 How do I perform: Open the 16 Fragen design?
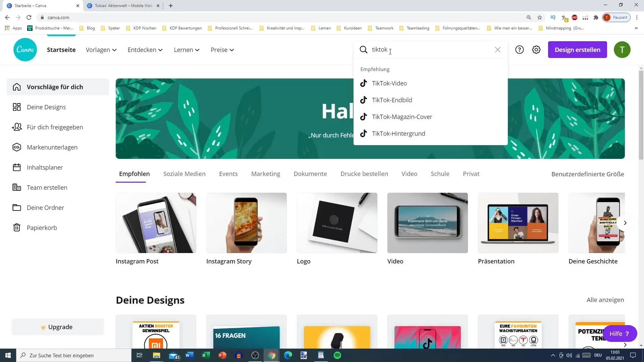247,332
